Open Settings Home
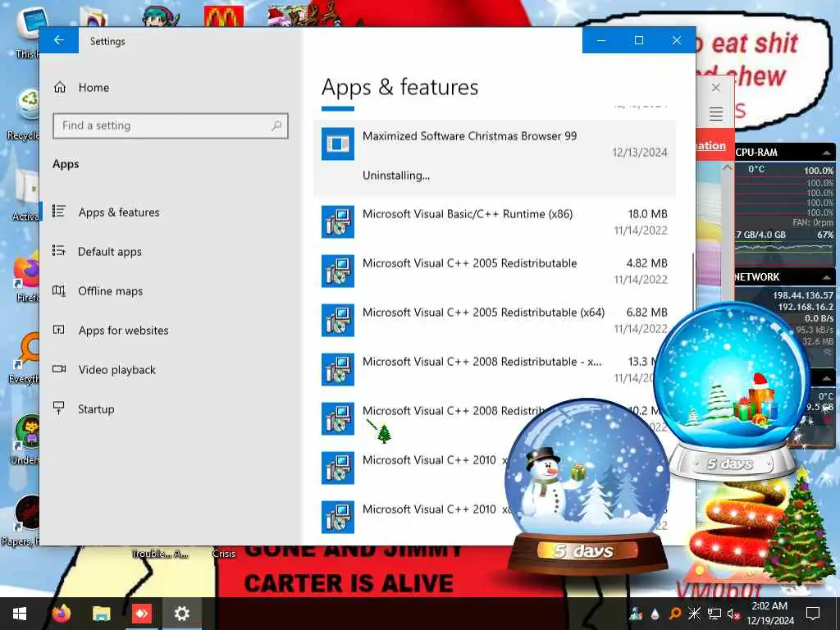The width and height of the screenshot is (840, 630). (94, 87)
